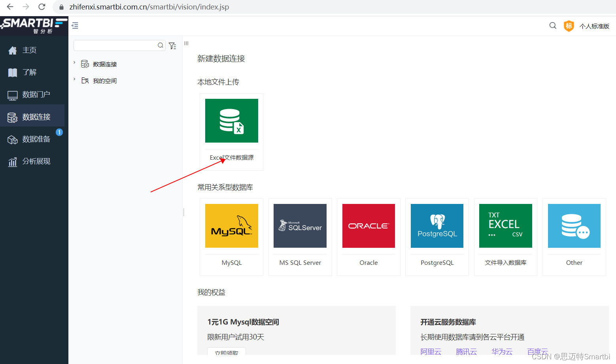Screen dimensions: 616x364
Task: Click the Other text label
Action: (574, 263)
